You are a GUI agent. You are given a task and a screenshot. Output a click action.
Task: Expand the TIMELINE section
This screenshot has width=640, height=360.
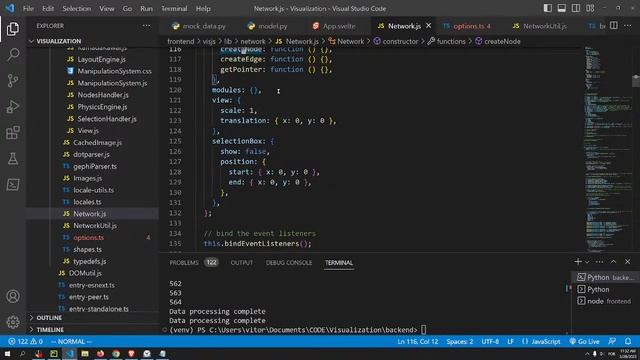click(50, 329)
